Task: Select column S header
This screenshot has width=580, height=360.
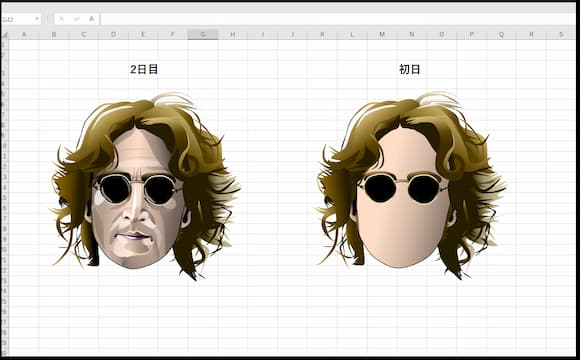Action: click(561, 35)
